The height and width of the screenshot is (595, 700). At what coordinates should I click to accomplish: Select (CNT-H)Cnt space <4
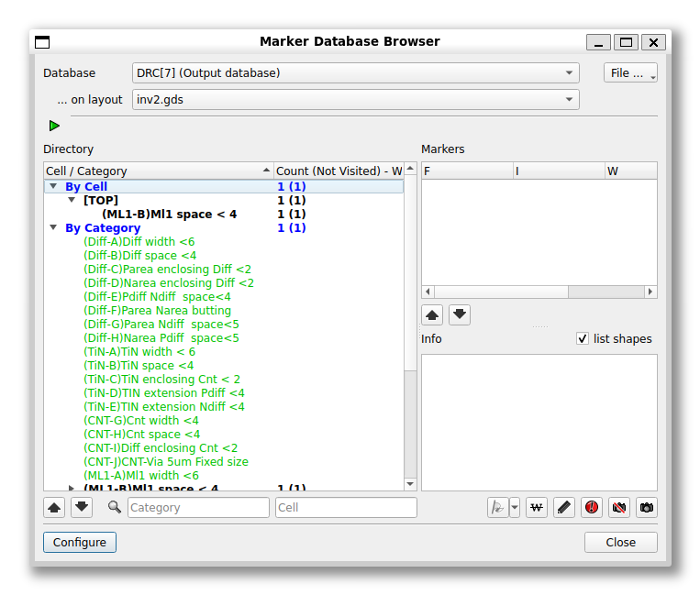click(x=142, y=435)
